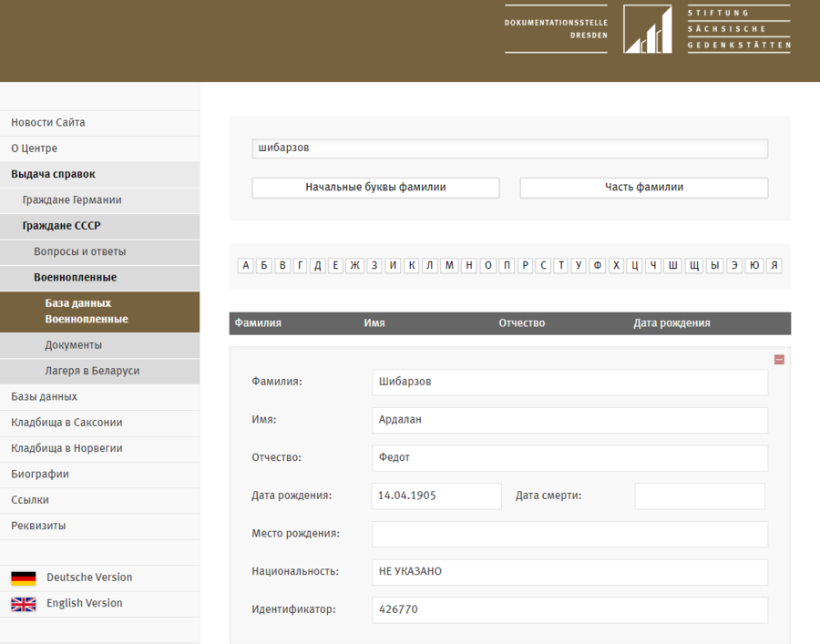820x644 pixels.
Task: Open Реквизиты page
Action: [100, 526]
